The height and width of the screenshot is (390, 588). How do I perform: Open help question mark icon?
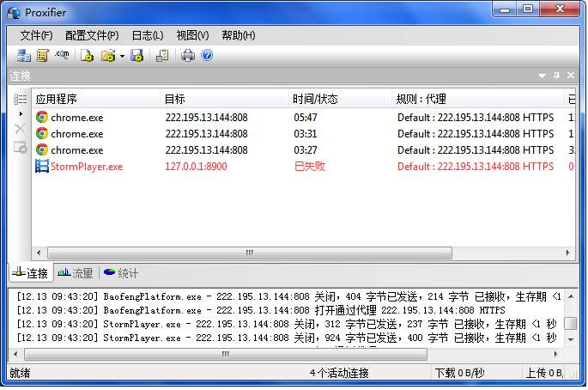[207, 55]
